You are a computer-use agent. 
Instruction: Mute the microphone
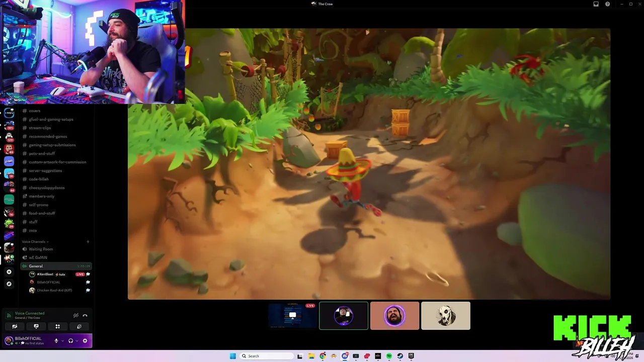56,340
